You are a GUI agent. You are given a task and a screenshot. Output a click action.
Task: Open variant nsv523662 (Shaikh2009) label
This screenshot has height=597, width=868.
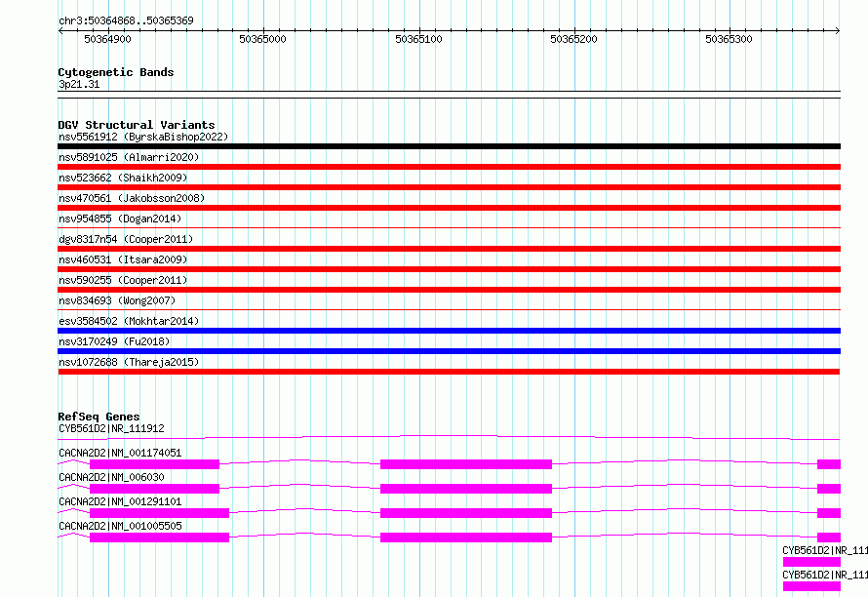(123, 178)
